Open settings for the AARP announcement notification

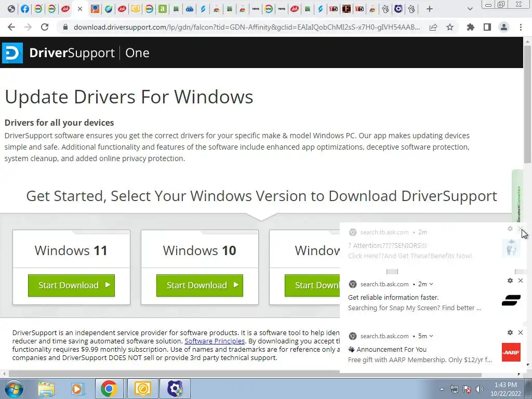[x=510, y=332]
